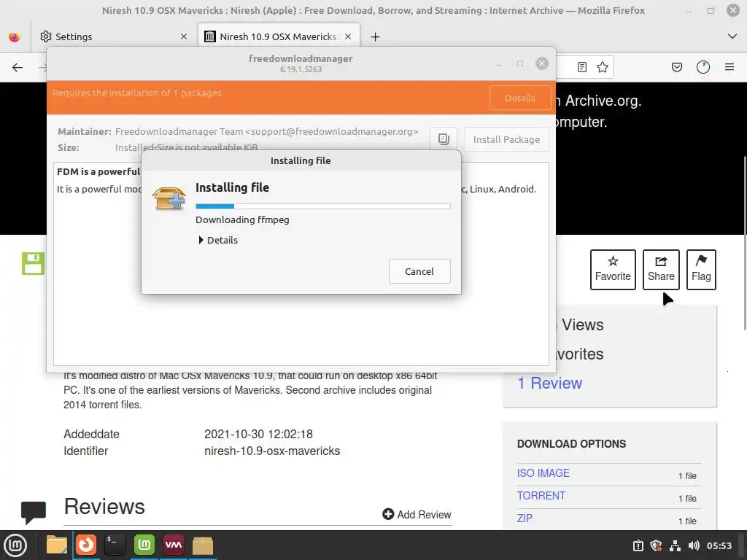Open the Terminal from the taskbar
This screenshot has width=747, height=560.
pos(115,545)
